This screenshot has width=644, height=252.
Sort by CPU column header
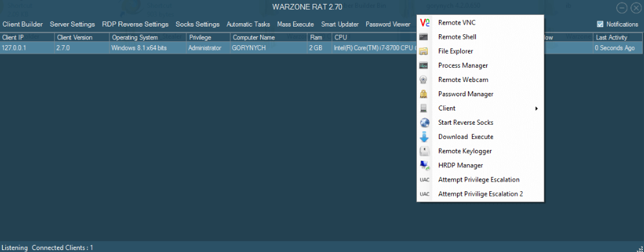coord(375,37)
